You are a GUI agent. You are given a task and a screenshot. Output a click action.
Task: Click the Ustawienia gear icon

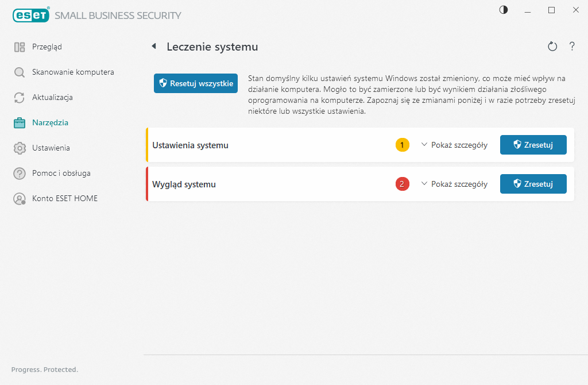[19, 148]
